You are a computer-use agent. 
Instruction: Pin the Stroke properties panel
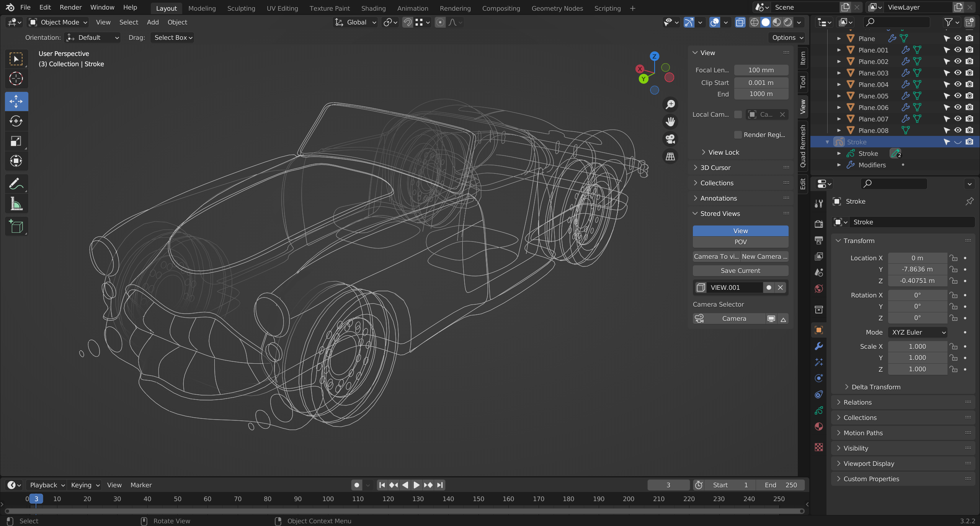tap(969, 201)
